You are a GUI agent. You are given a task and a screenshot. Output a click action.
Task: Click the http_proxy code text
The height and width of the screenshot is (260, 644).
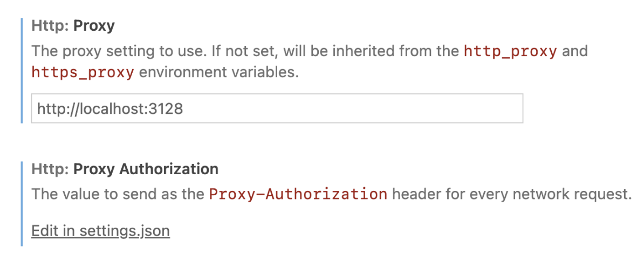coord(510,52)
